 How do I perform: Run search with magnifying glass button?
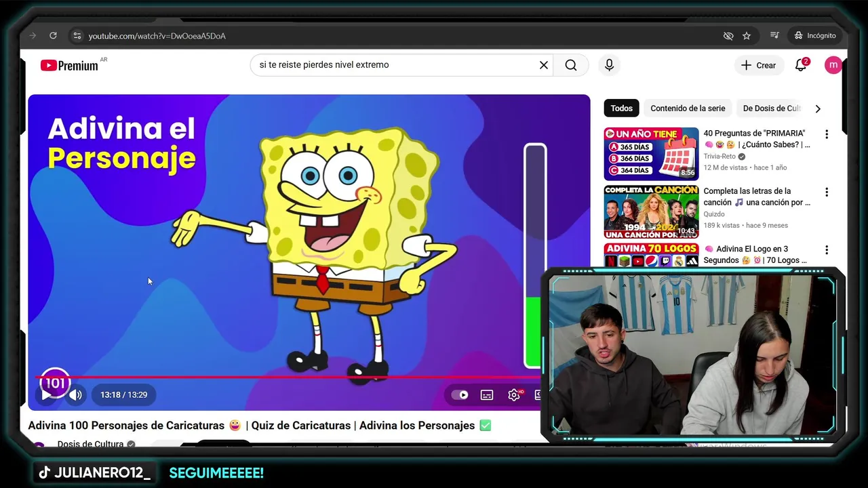[x=571, y=65]
